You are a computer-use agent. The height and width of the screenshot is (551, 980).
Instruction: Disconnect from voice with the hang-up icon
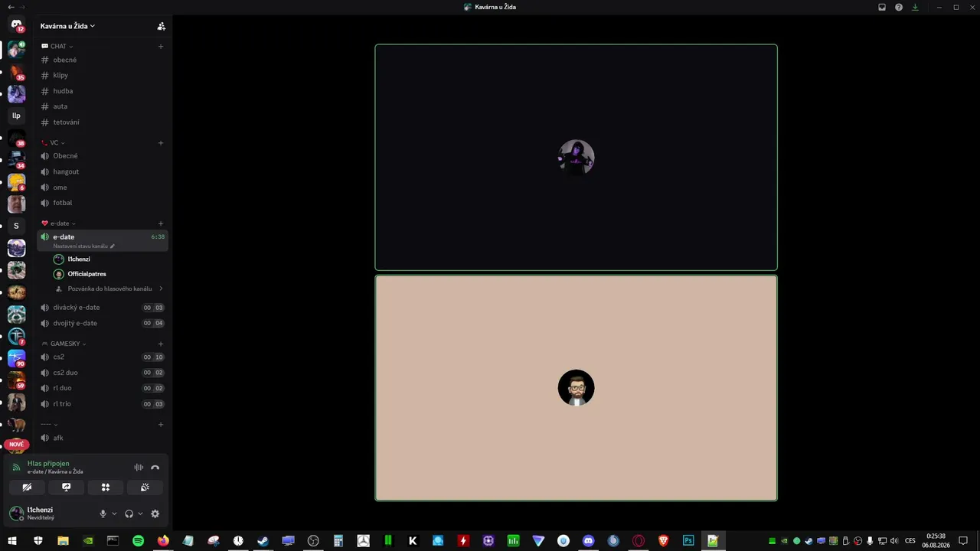(x=155, y=468)
